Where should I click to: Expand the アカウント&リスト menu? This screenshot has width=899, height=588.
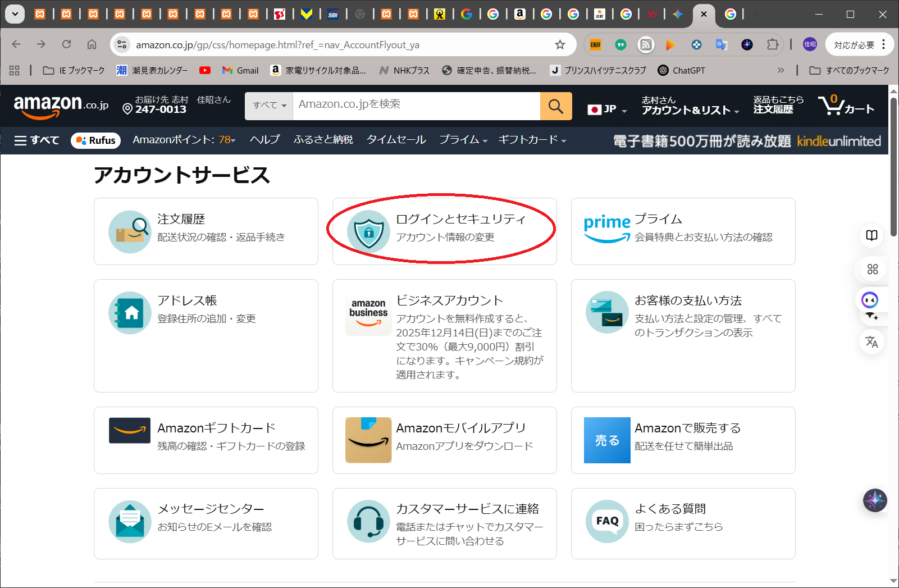tap(690, 106)
